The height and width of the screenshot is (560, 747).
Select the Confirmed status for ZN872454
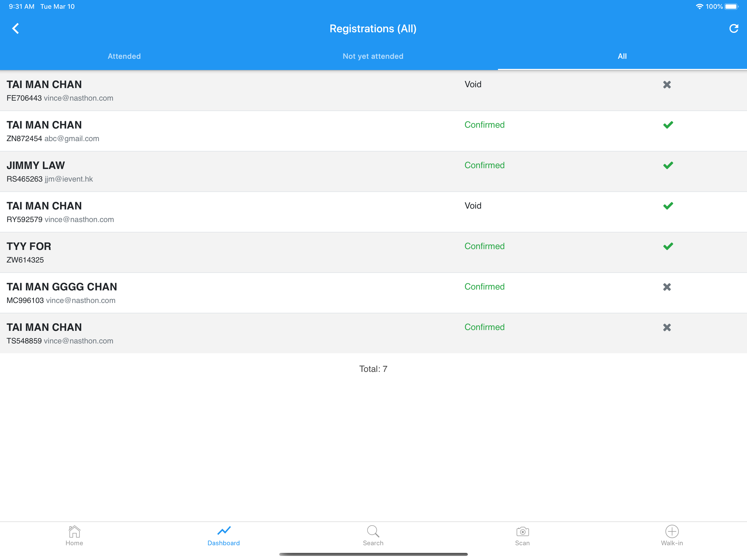tap(484, 125)
